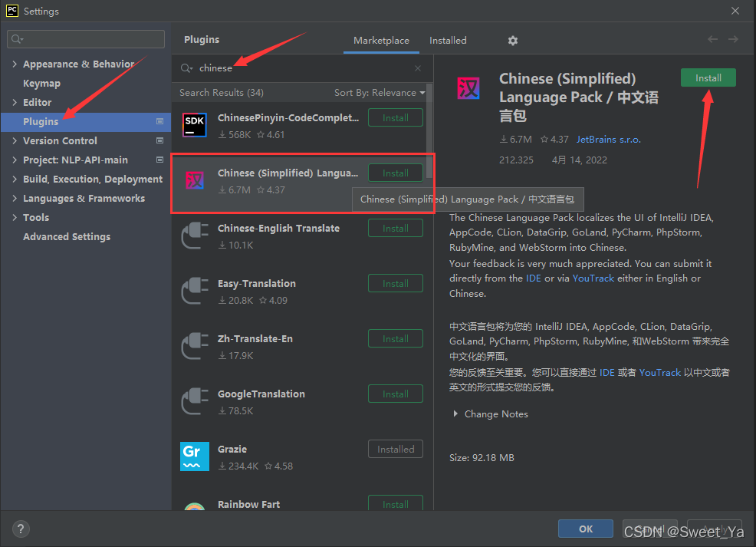Expand Build, Execution, Deployment node
Image resolution: width=756 pixels, height=547 pixels.
15,179
